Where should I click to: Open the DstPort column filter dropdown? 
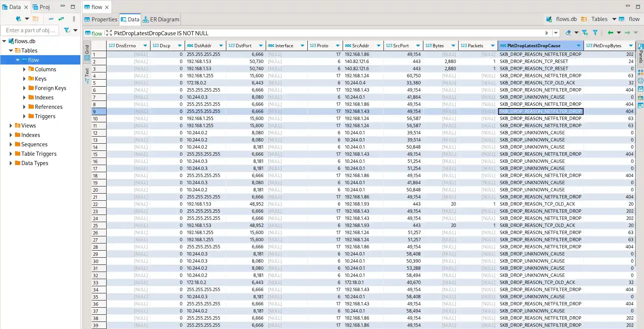(261, 46)
